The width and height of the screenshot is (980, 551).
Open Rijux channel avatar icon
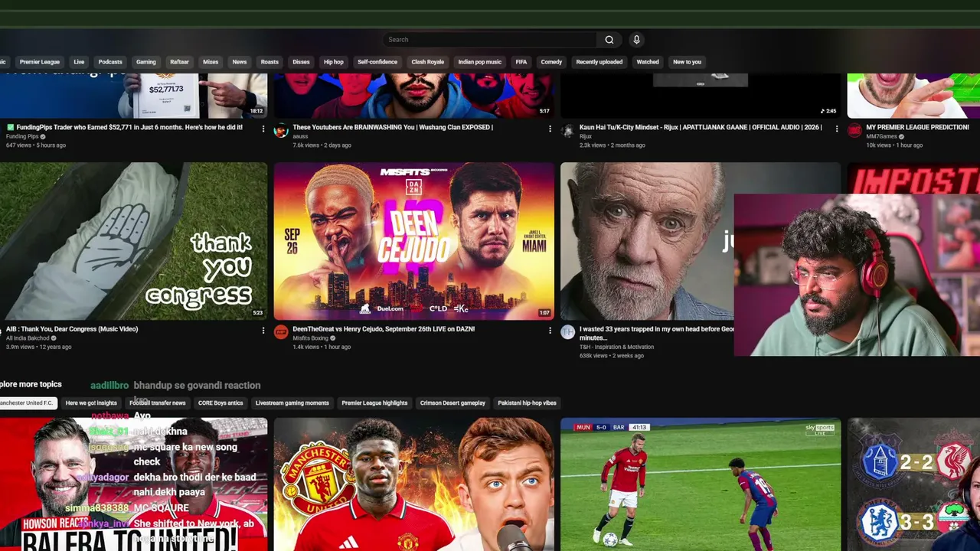tap(567, 131)
